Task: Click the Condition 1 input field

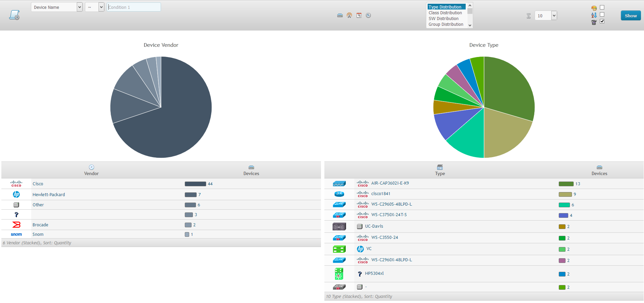Action: click(134, 7)
